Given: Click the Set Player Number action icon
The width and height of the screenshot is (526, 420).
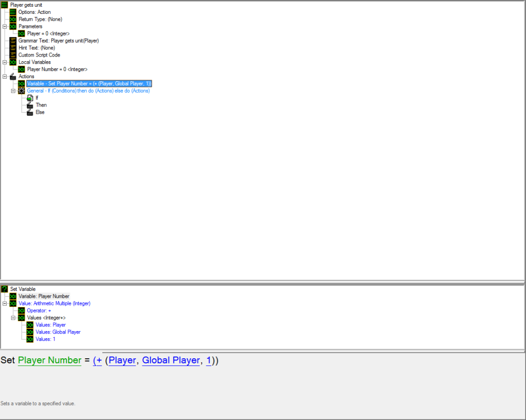Looking at the screenshot, I should pos(22,83).
